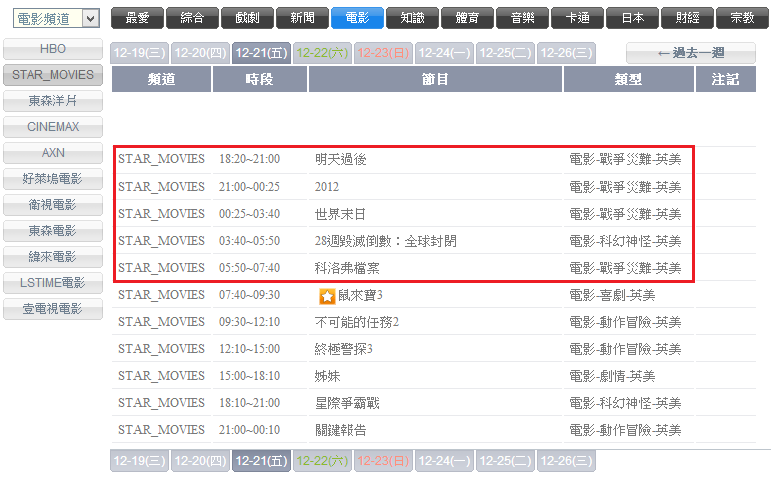Screen dimensions: 773x478
Task: Switch to top date tab 12-21(五)
Action: coord(261,53)
